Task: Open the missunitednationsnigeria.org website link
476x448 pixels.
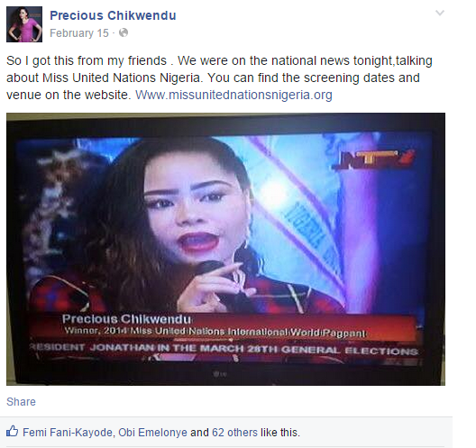Action: pyautogui.click(x=233, y=95)
